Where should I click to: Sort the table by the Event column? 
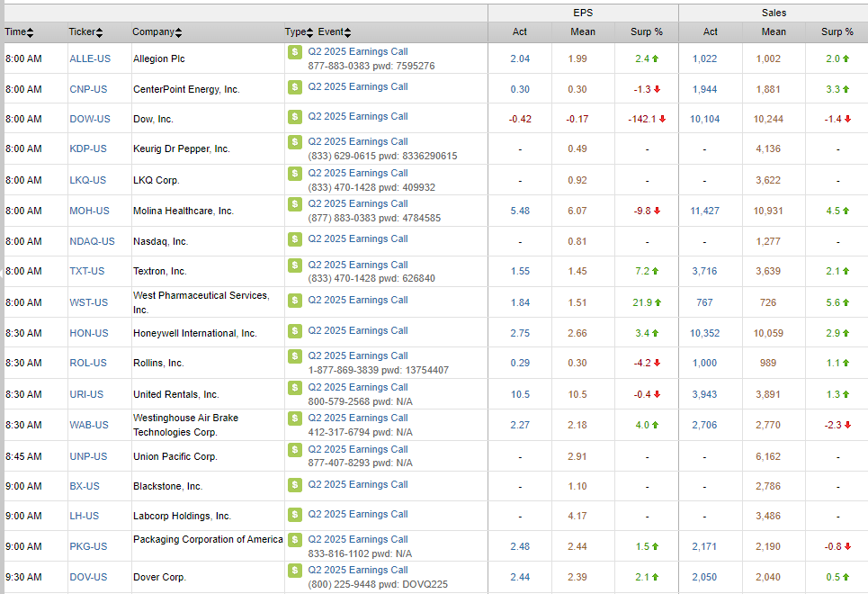(x=335, y=32)
